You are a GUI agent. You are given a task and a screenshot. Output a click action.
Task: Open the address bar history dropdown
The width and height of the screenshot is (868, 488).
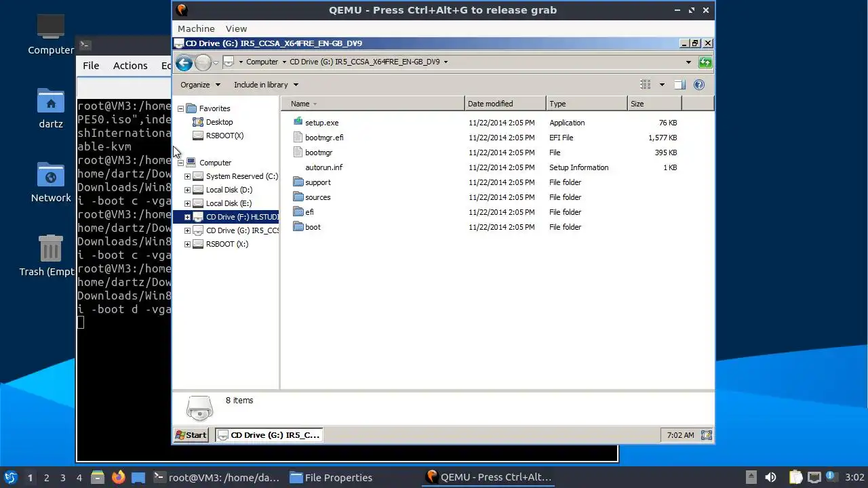[x=688, y=62]
